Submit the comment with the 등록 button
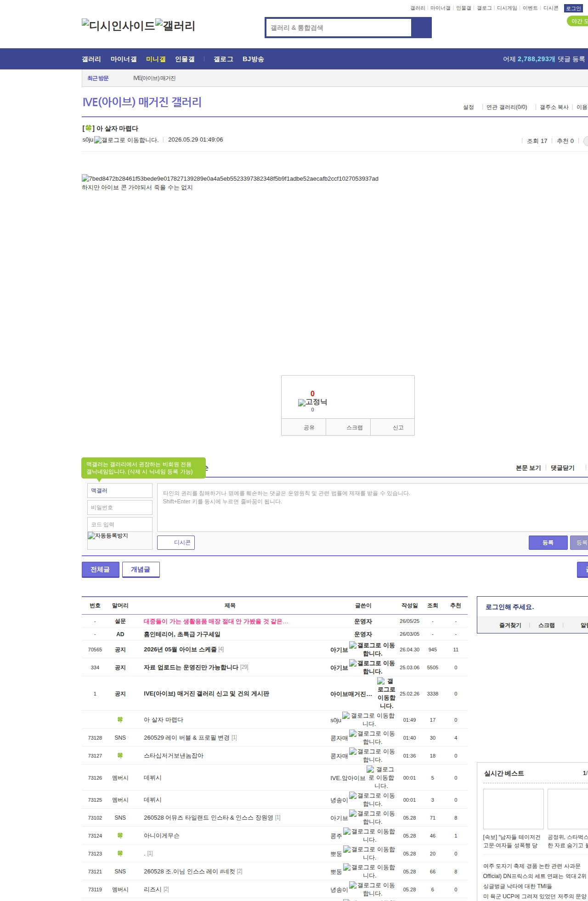This screenshot has height=901, width=588. coord(548,542)
